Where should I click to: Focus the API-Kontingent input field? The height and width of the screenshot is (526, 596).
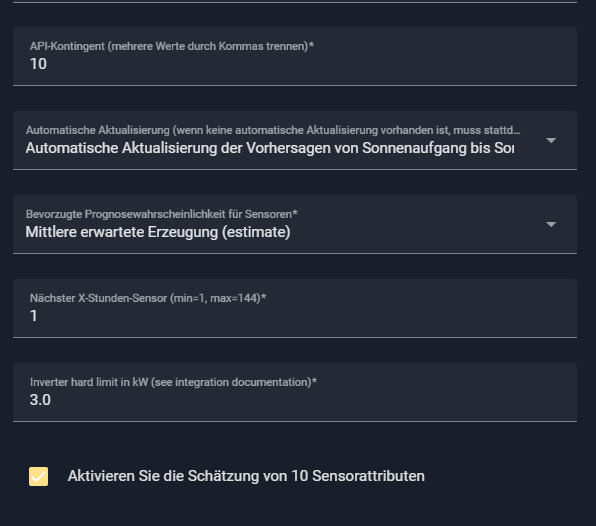tap(295, 56)
